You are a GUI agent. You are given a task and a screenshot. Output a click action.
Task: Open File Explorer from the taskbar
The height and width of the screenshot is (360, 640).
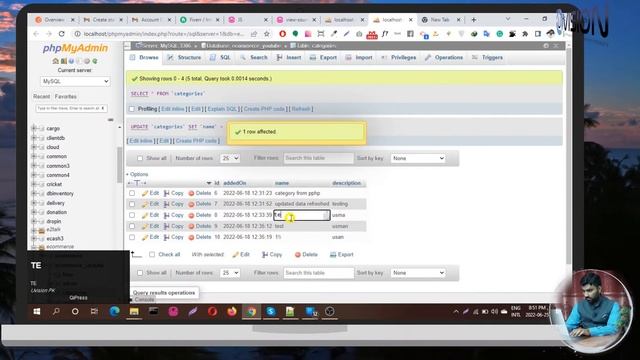tap(134, 312)
